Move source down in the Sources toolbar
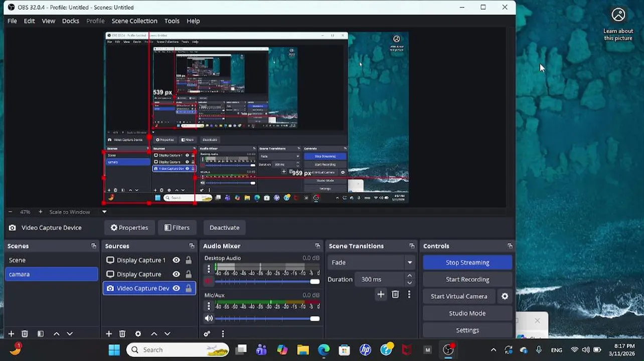 click(x=168, y=334)
